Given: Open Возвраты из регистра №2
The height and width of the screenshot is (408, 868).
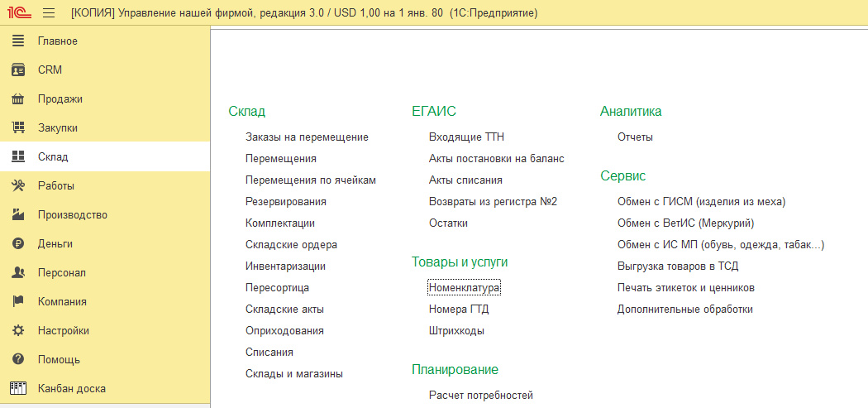Looking at the screenshot, I should pos(493,202).
